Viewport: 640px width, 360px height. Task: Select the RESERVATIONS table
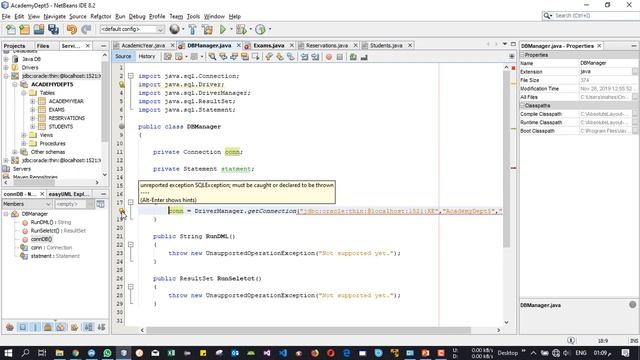click(67, 118)
